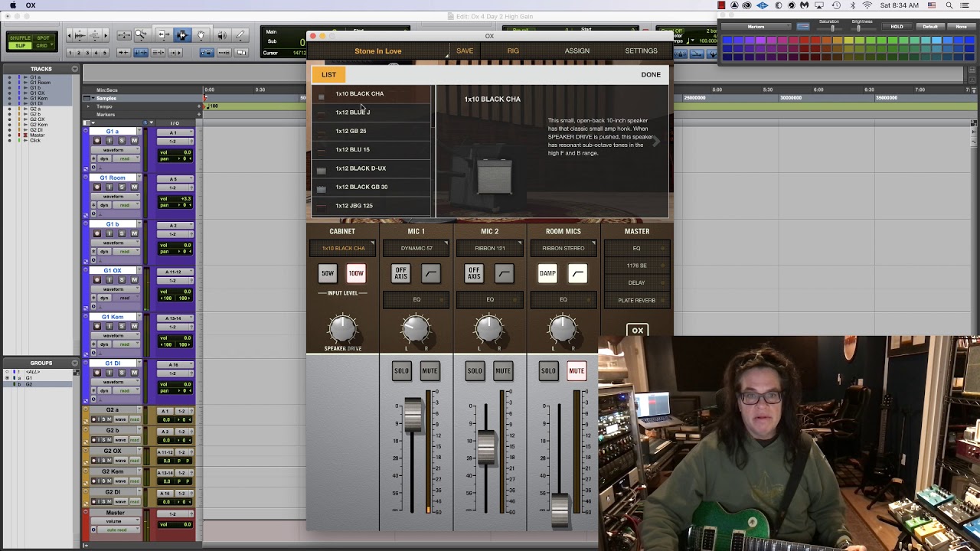Enable Shuffle edit mode

pyautogui.click(x=20, y=38)
